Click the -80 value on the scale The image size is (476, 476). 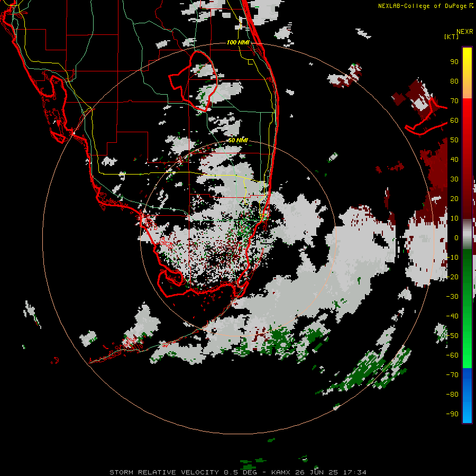coord(452,395)
